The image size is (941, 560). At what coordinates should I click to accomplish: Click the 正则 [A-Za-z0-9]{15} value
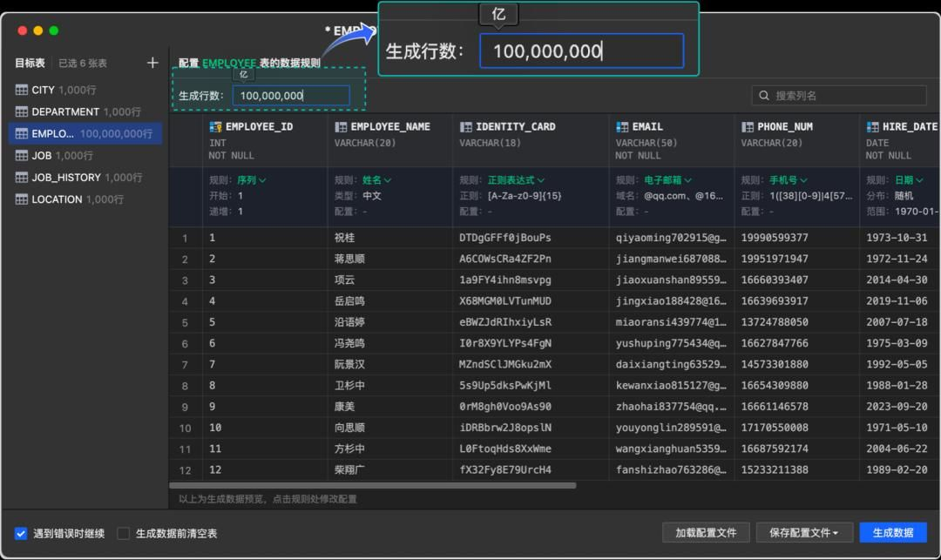click(x=525, y=196)
